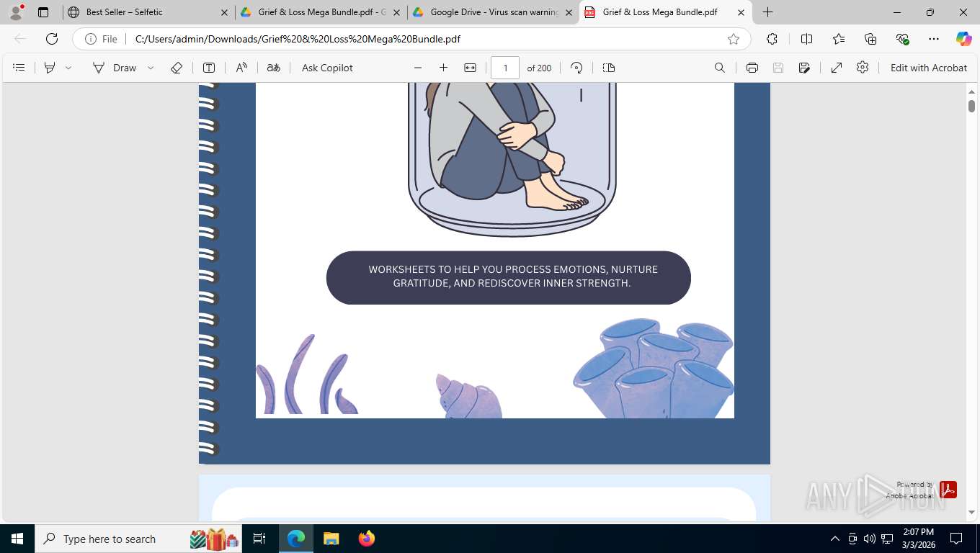Image resolution: width=980 pixels, height=553 pixels.
Task: Open the Extensions puzzle icon
Action: (772, 39)
